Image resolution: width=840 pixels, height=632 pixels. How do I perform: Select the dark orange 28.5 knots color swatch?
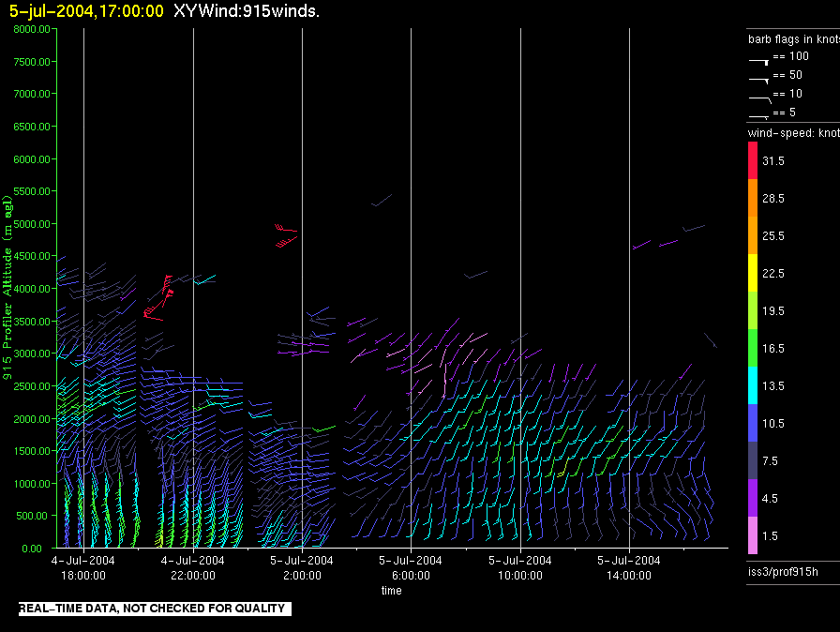point(753,198)
